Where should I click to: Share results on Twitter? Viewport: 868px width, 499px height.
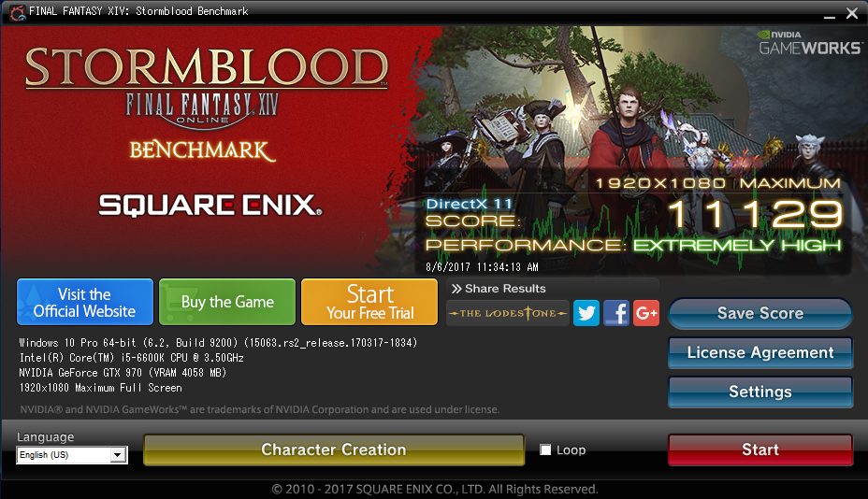coord(586,313)
